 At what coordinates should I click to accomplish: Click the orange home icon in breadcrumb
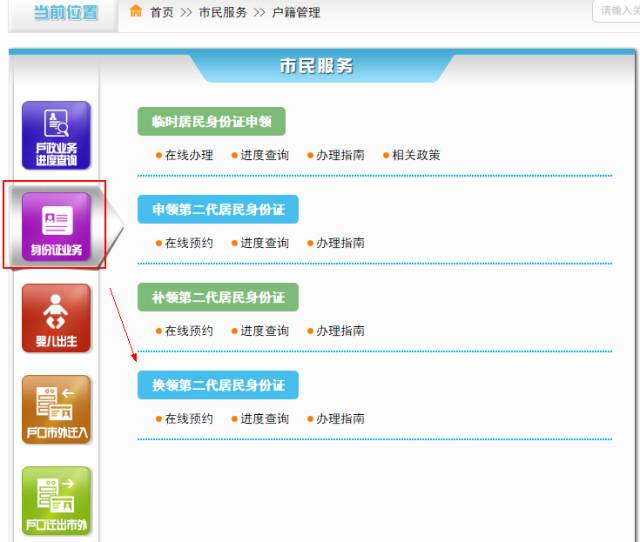[136, 11]
